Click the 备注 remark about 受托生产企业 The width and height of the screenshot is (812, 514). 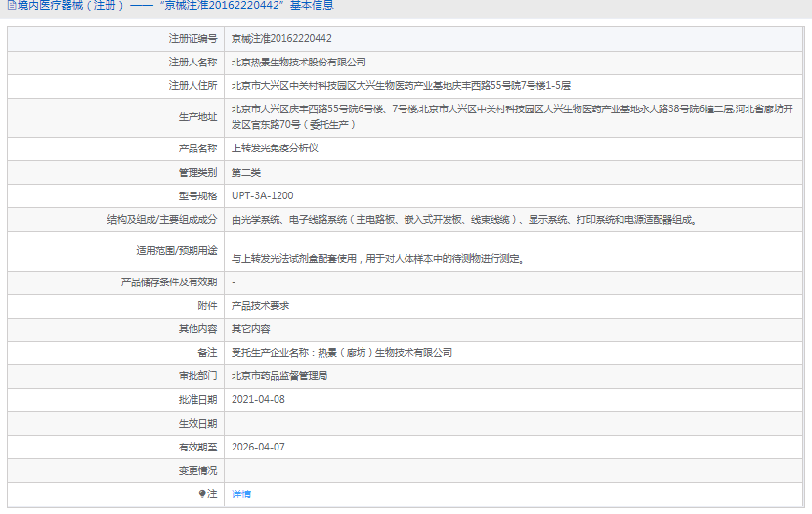tap(342, 353)
